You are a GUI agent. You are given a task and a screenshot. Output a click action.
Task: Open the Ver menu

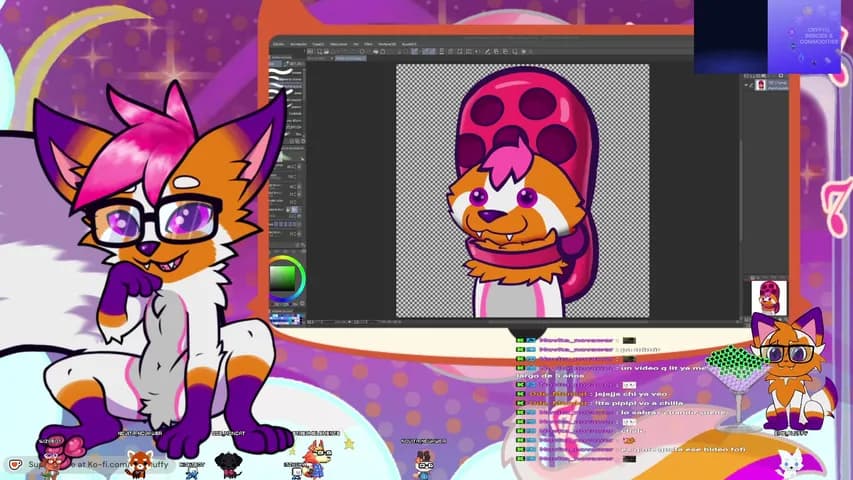tap(356, 44)
